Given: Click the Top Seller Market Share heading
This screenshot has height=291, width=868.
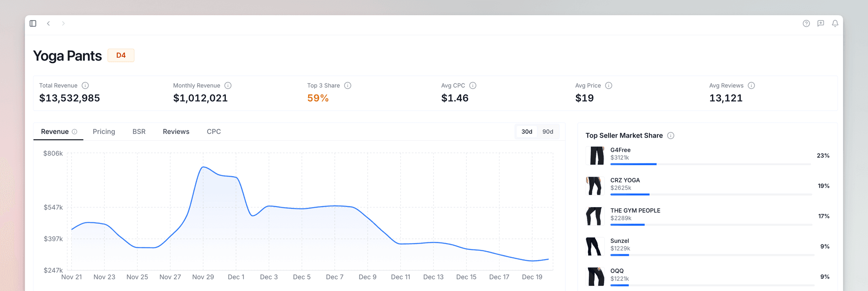Looking at the screenshot, I should tap(624, 136).
